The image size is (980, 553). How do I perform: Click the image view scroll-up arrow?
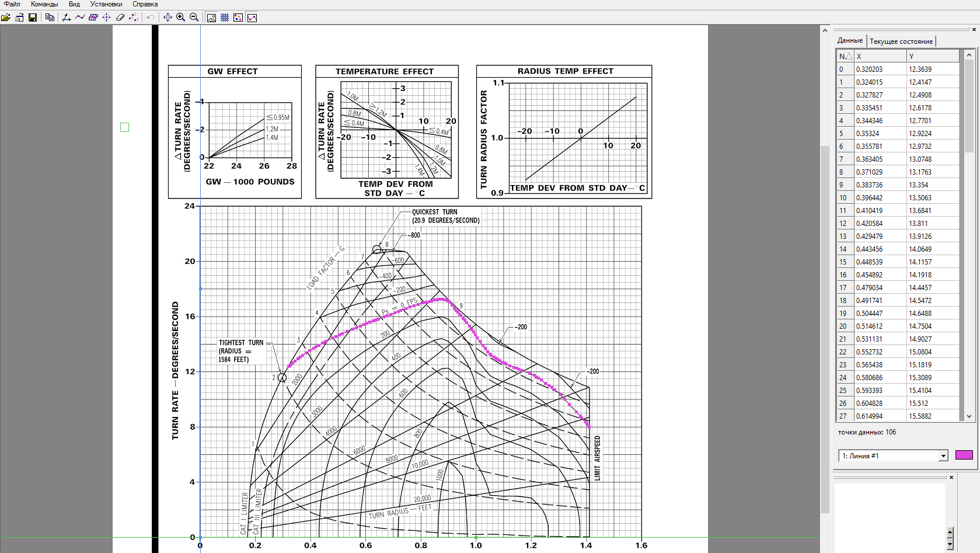825,30
